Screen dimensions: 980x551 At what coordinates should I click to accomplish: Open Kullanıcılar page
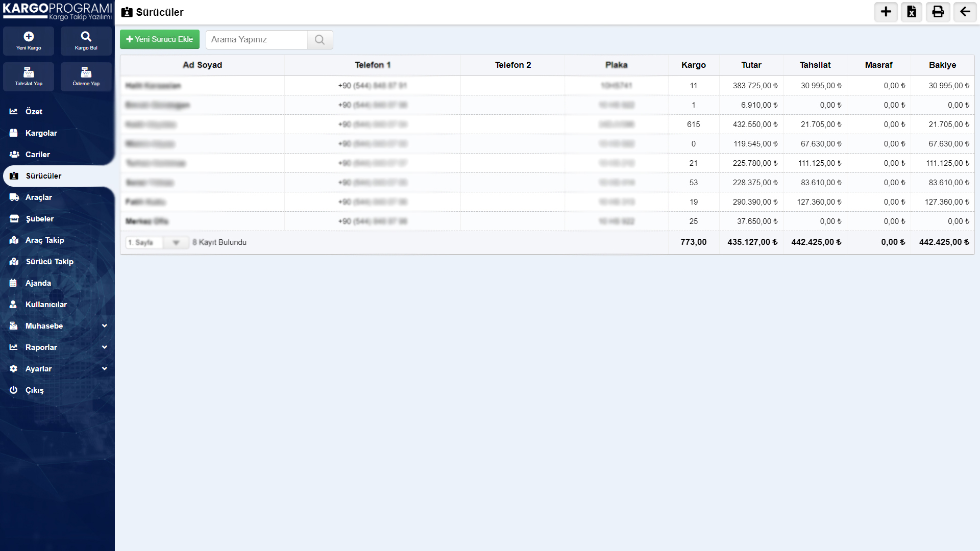click(x=57, y=304)
